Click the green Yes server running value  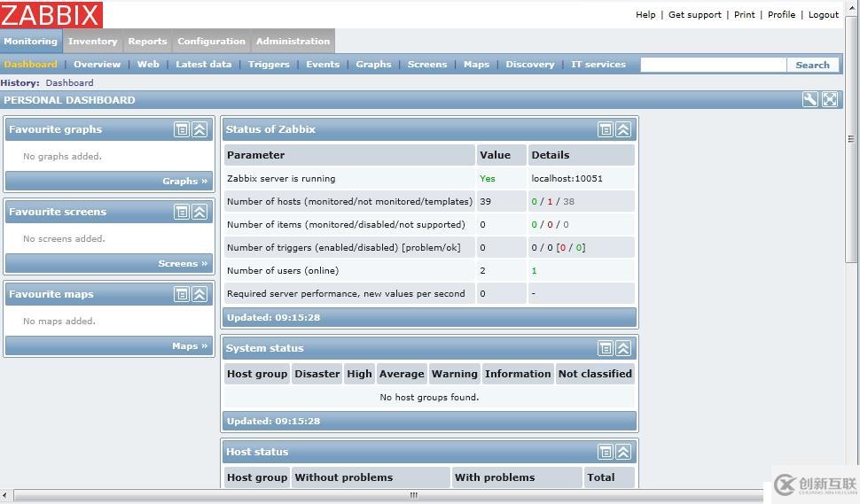tap(487, 179)
